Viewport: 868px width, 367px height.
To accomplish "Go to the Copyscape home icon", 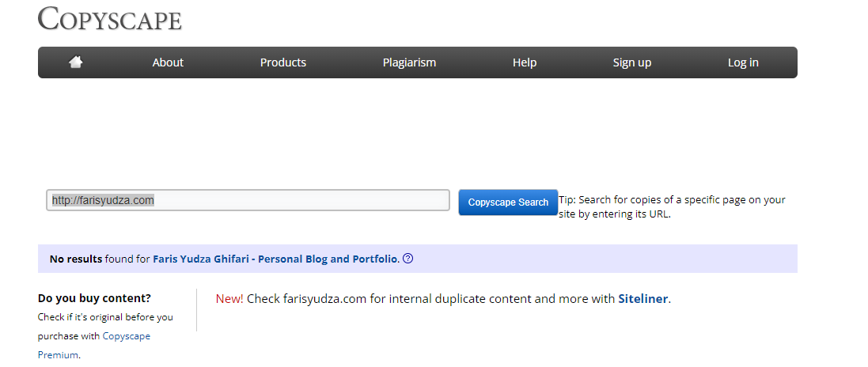I will (x=76, y=62).
